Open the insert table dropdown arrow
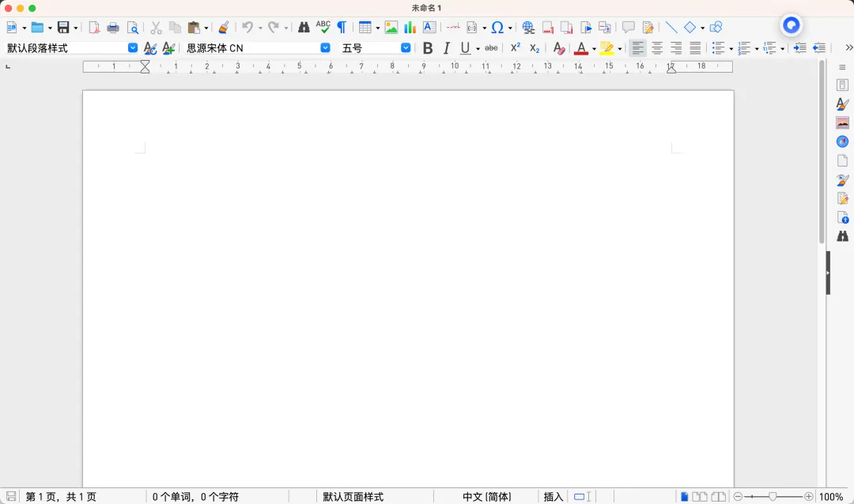 [377, 28]
